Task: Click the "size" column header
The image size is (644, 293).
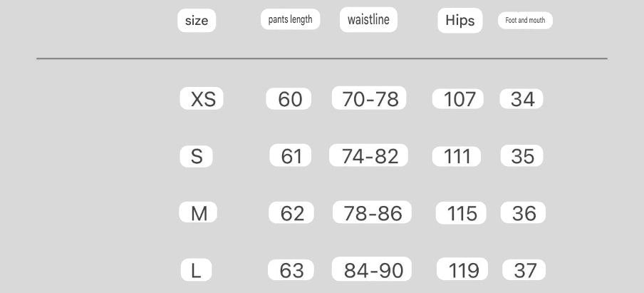Action: [x=197, y=21]
